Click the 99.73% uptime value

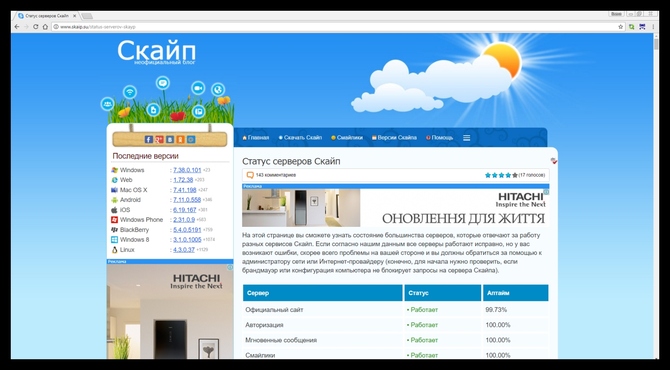click(x=496, y=310)
